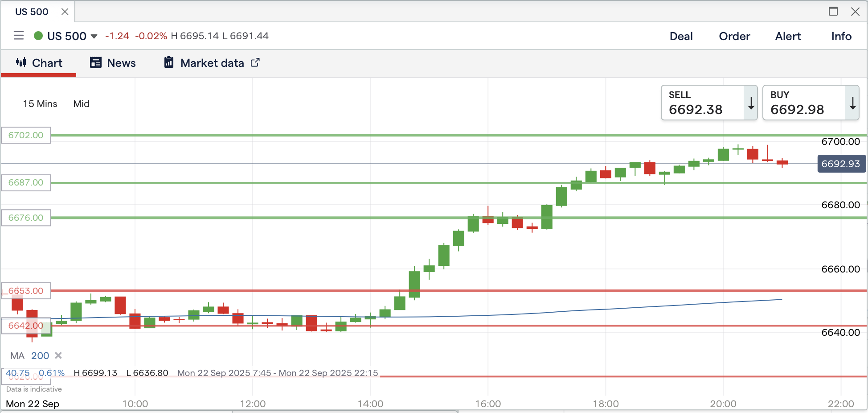Close the US 500 tab
This screenshot has height=413, width=868.
(x=65, y=12)
